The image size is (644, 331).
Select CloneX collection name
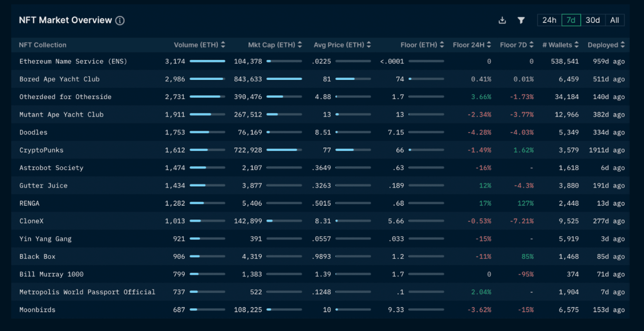(x=31, y=221)
